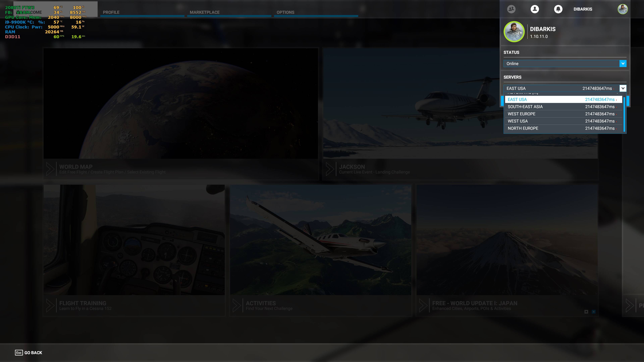Click the WORLD MAP globe image
The image size is (644, 362).
click(x=181, y=103)
